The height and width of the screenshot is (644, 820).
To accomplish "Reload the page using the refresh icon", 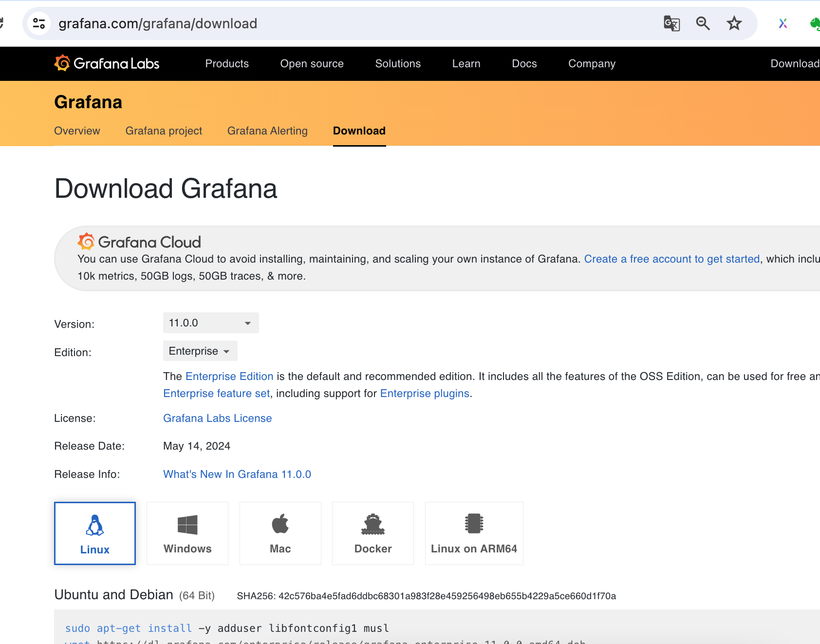I will click(1, 23).
